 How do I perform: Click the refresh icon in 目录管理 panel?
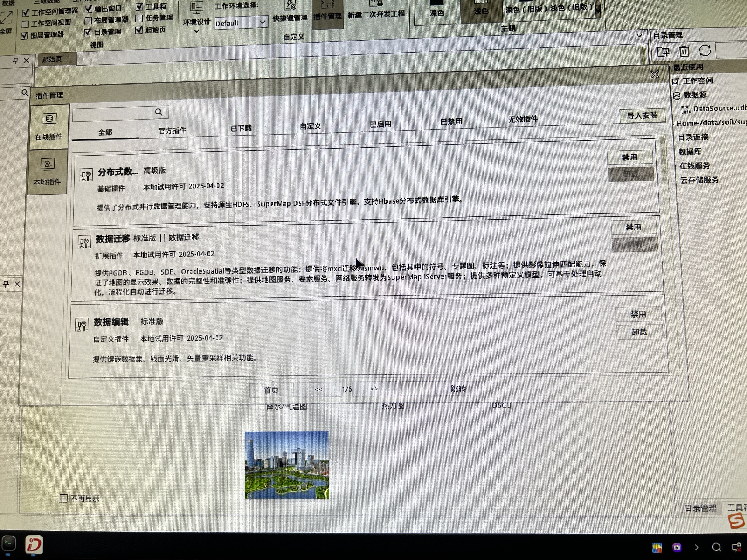coord(705,51)
